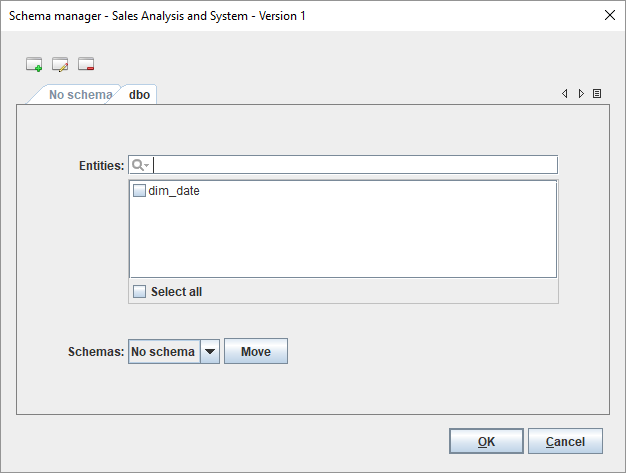Switch to the No schema tab
Image resolution: width=626 pixels, height=473 pixels.
pos(80,95)
